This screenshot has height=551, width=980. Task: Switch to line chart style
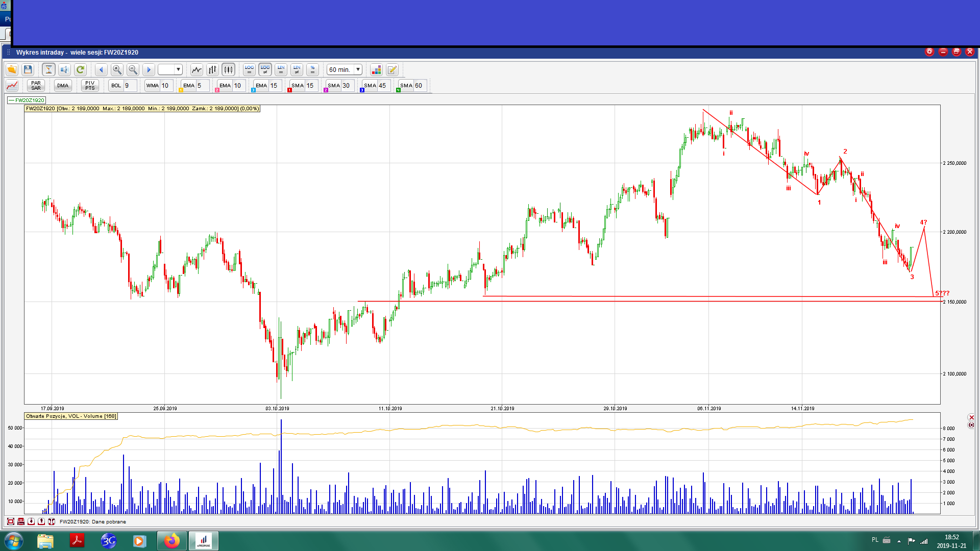click(x=197, y=70)
